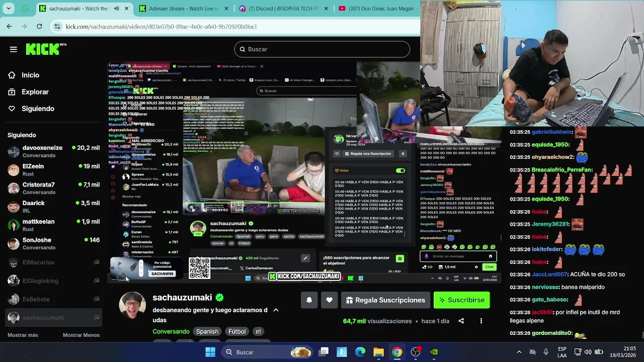Open Cristorata7 channel in following list

click(53, 188)
